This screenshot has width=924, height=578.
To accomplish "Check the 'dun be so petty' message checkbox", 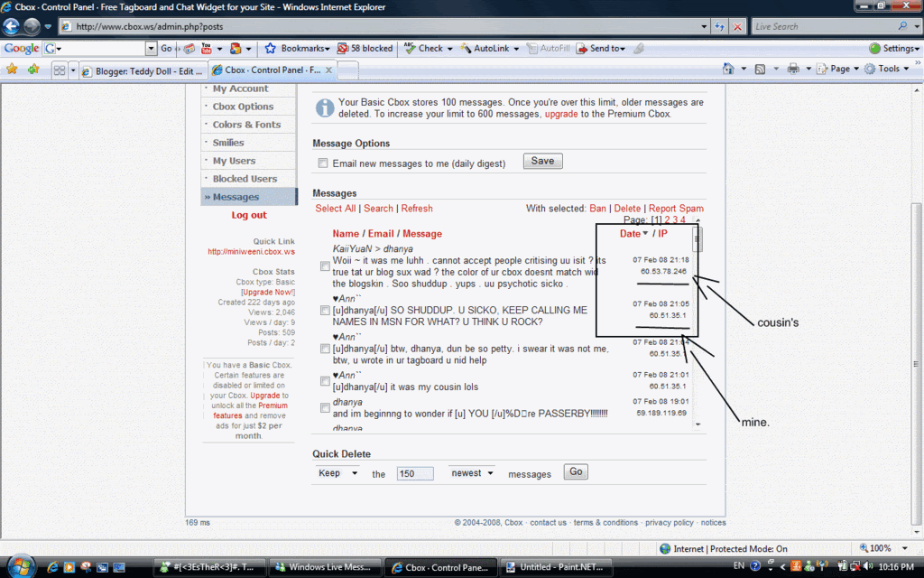I will tap(325, 349).
